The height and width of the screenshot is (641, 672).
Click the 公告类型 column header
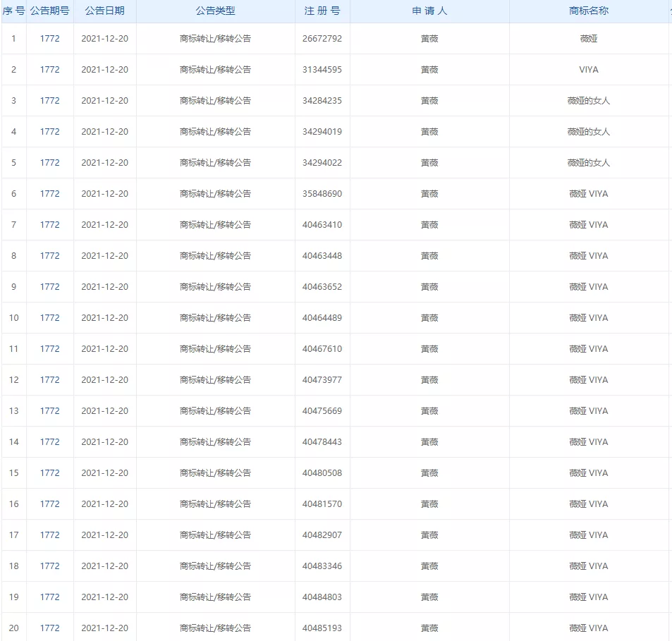pyautogui.click(x=216, y=11)
